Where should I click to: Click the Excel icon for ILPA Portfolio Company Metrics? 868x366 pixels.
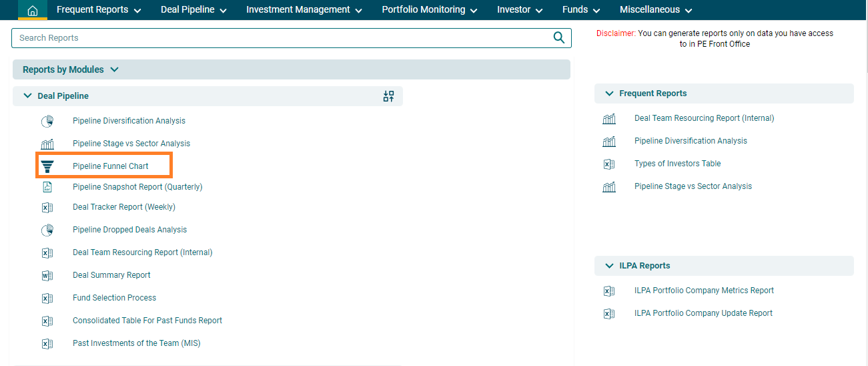point(609,291)
